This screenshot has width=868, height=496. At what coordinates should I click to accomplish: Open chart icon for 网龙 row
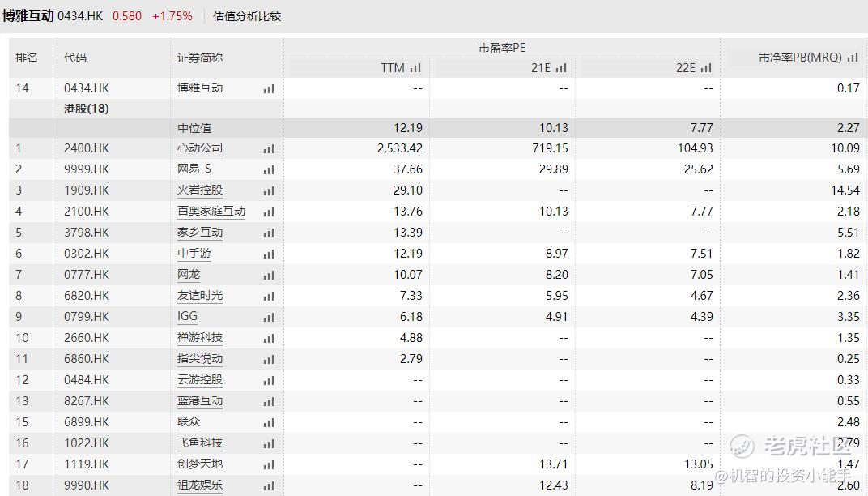tap(269, 275)
